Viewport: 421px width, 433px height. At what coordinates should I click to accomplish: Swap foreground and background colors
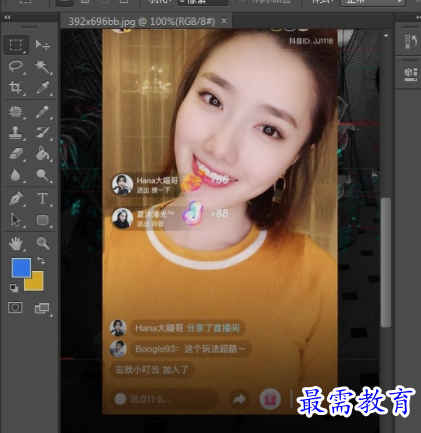[41, 260]
